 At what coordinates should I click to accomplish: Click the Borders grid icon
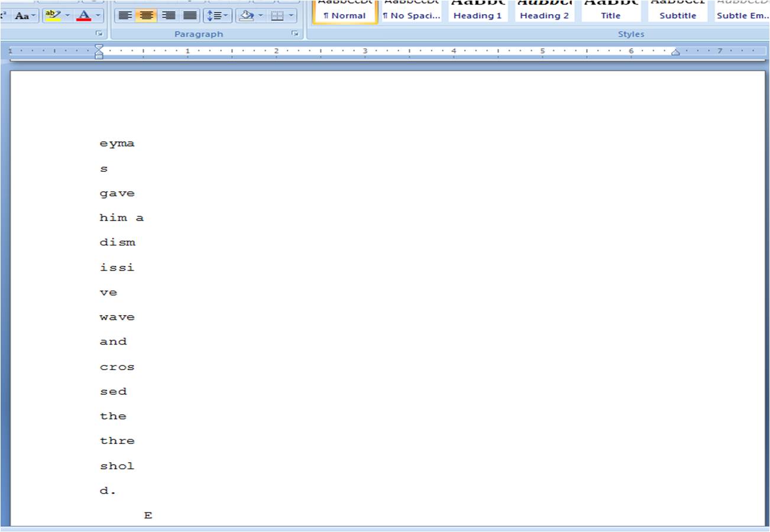(277, 15)
